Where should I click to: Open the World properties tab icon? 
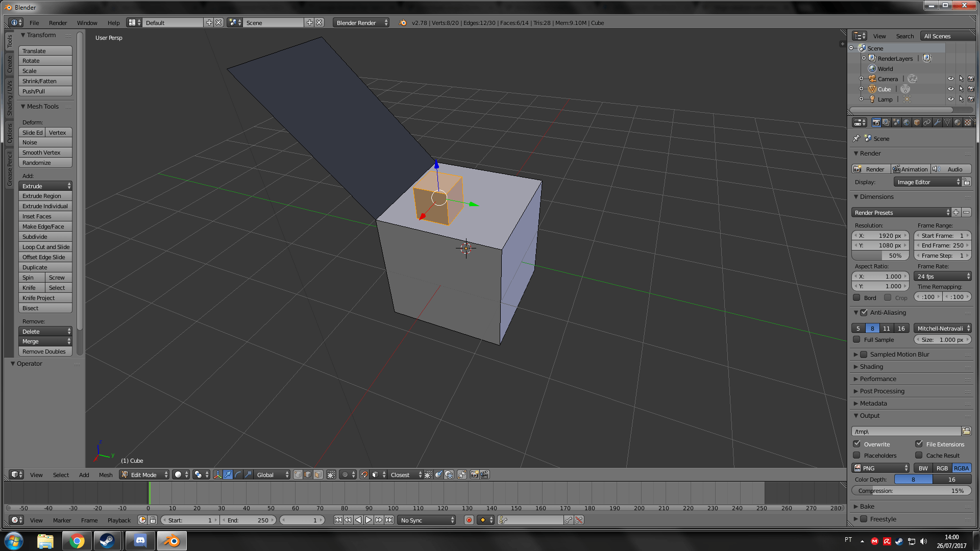click(906, 122)
